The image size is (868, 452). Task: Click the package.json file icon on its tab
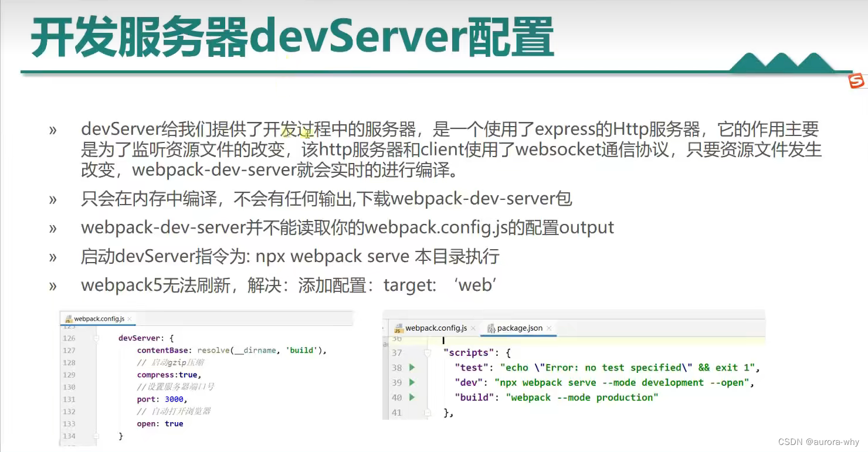(x=491, y=328)
